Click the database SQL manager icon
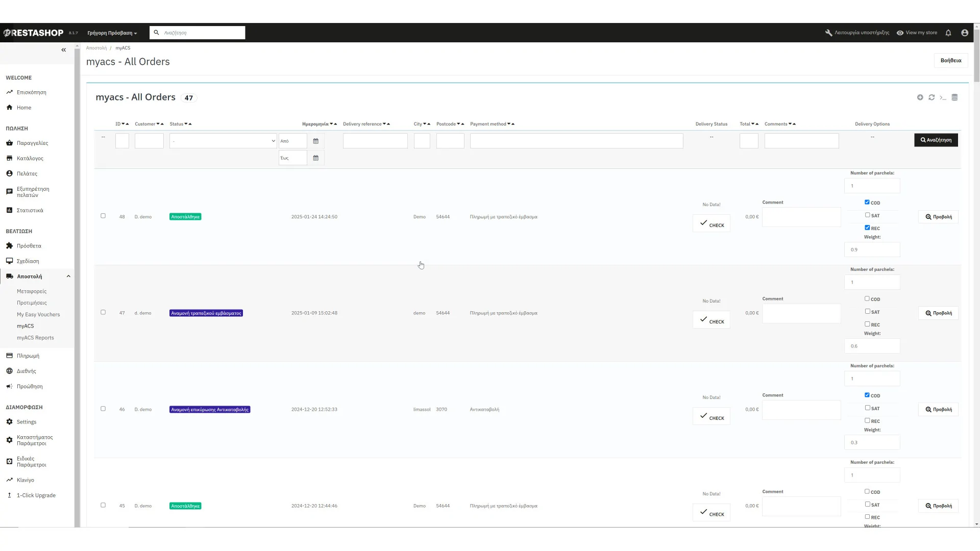980x551 pixels. [x=954, y=97]
